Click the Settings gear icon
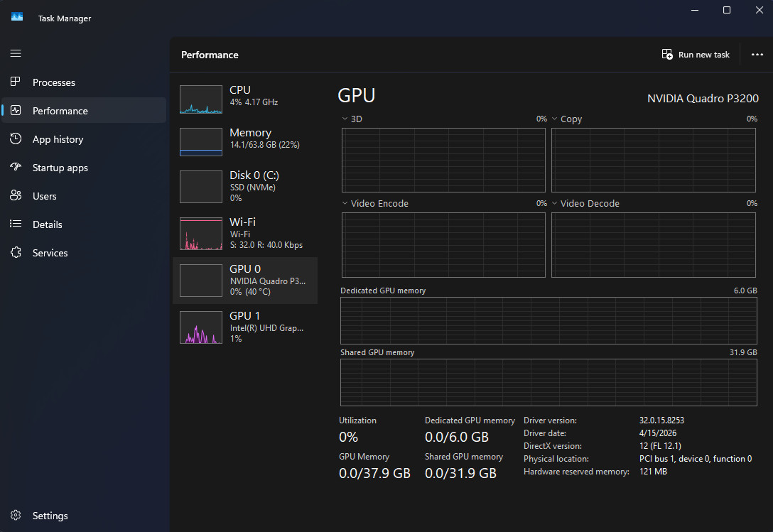 click(16, 515)
